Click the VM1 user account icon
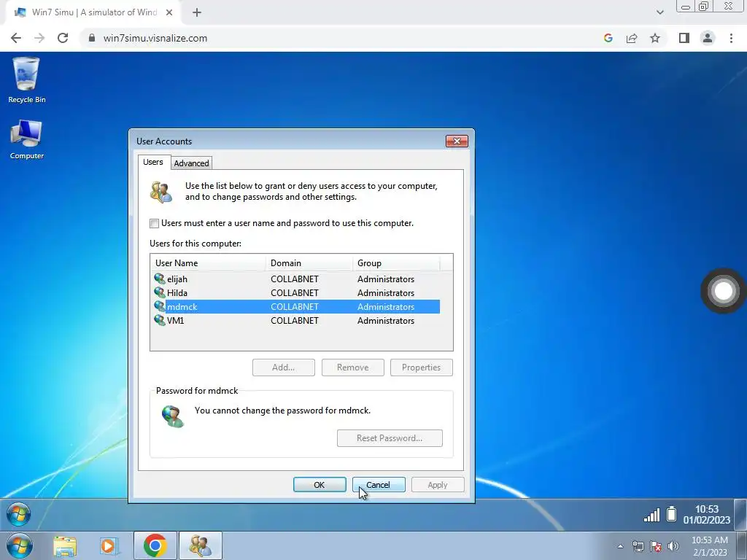Screen dimensions: 747x560 coord(160,320)
